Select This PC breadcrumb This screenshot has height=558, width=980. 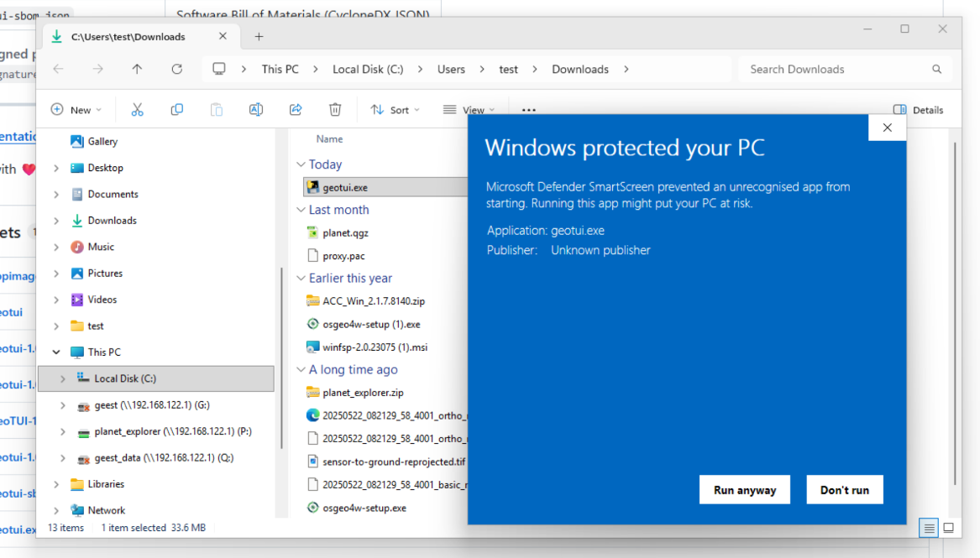coord(280,70)
